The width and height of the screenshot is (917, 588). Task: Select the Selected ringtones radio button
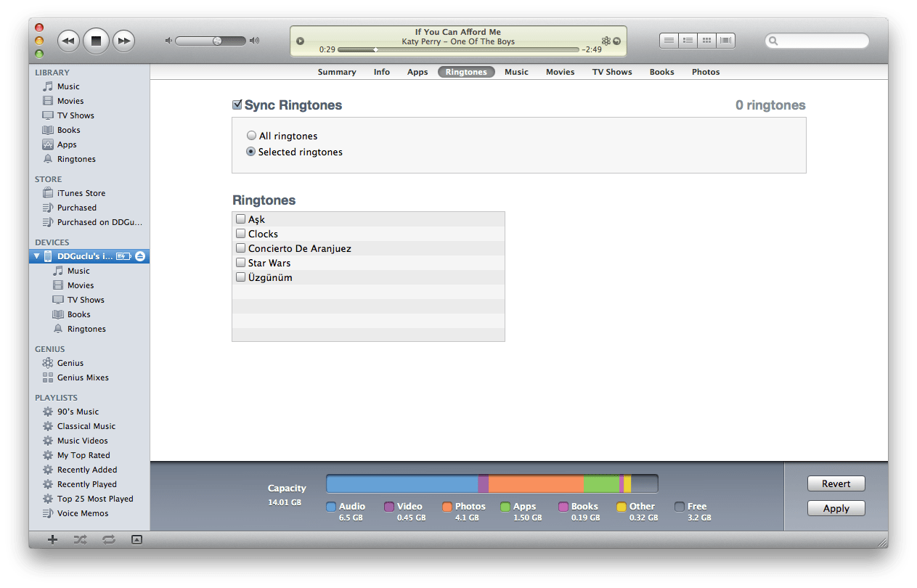tap(251, 152)
